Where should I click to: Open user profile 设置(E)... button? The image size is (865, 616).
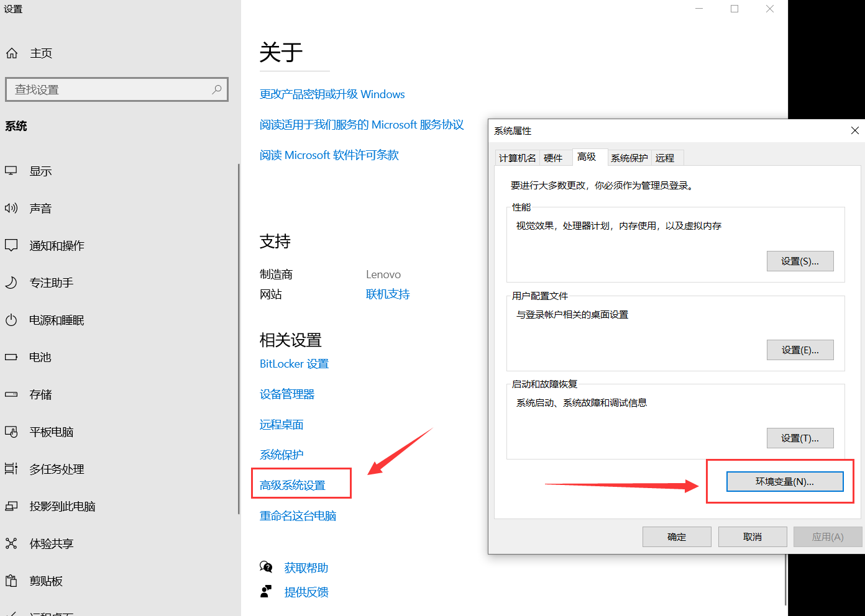[x=800, y=350]
